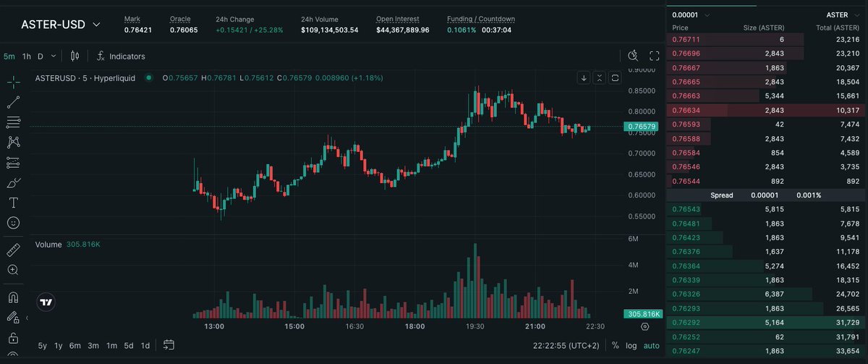Click the ASTERUSD · 5 · Hyperliquid legend title
The height and width of the screenshot is (364, 868).
click(x=86, y=77)
